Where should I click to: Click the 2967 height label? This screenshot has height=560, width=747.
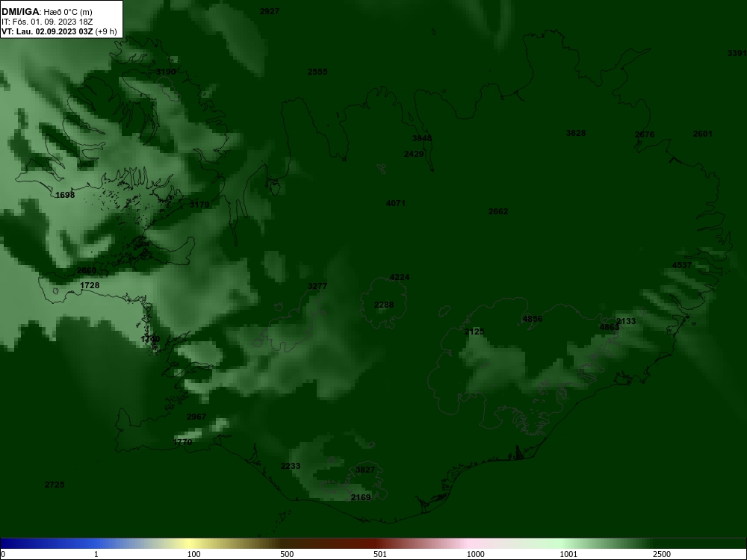click(196, 417)
